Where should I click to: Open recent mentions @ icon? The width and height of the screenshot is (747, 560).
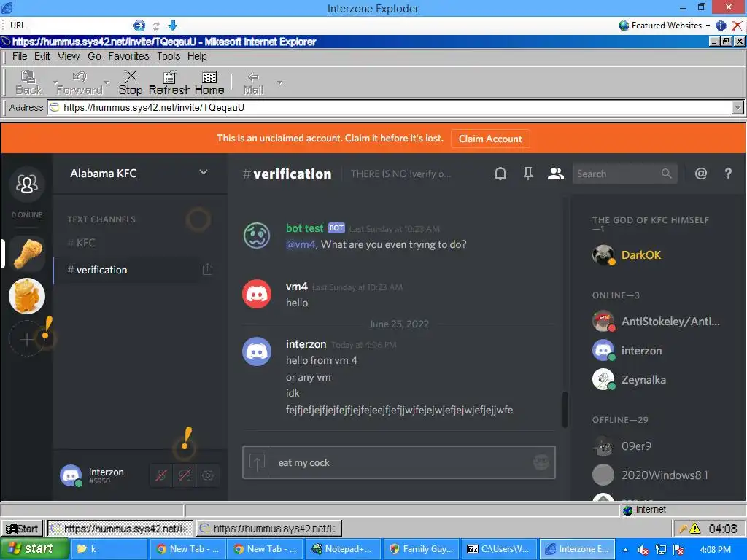(x=701, y=174)
